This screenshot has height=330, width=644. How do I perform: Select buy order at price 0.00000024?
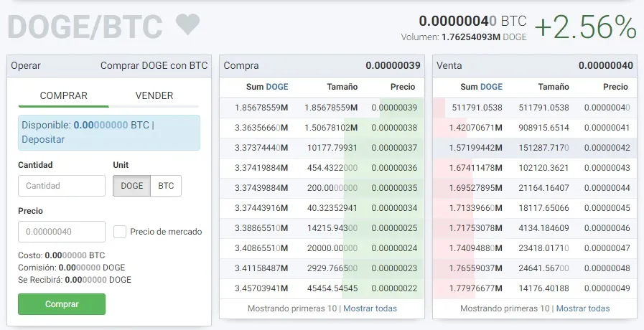322,248
